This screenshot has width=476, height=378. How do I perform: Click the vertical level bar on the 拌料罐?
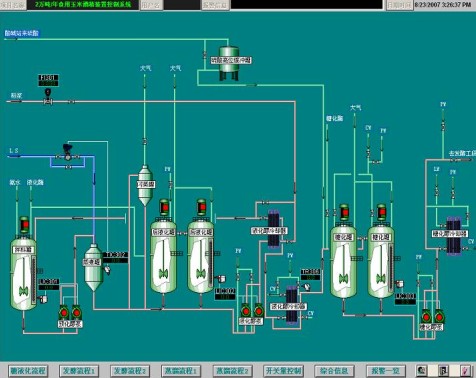pos(34,280)
